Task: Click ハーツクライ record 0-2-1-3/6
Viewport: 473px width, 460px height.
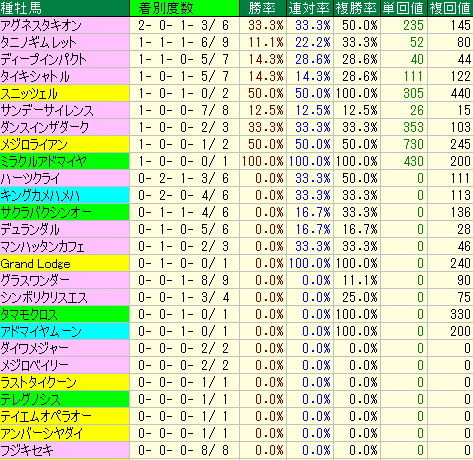Action: pos(184,178)
